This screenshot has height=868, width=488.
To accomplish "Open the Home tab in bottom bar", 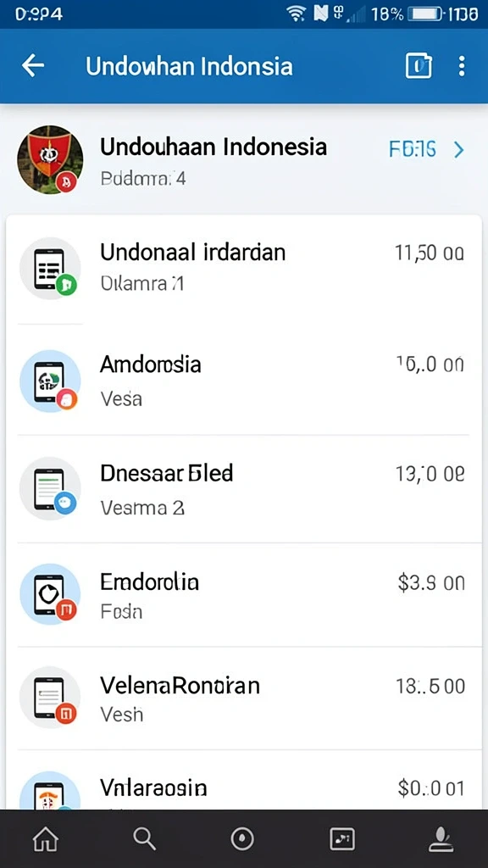I will click(x=46, y=840).
